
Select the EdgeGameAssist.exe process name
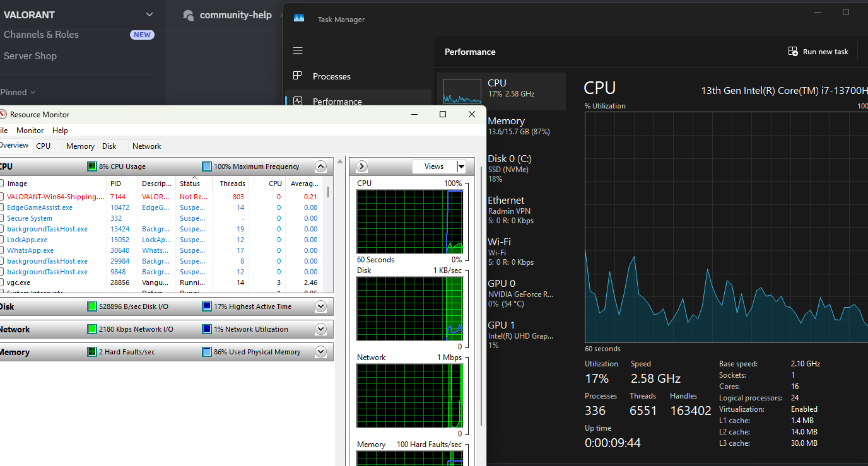[40, 207]
